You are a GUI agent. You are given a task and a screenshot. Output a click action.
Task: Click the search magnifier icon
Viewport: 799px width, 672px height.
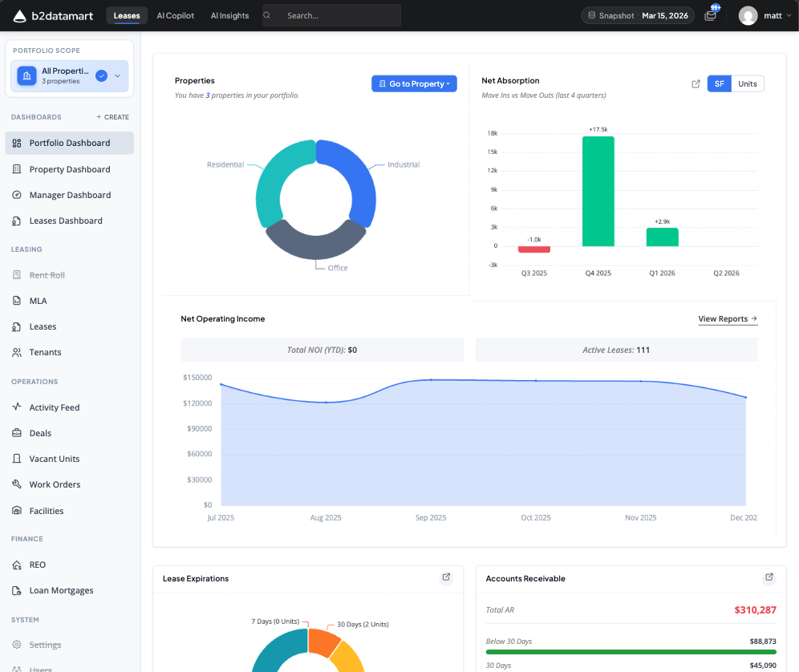coord(266,15)
